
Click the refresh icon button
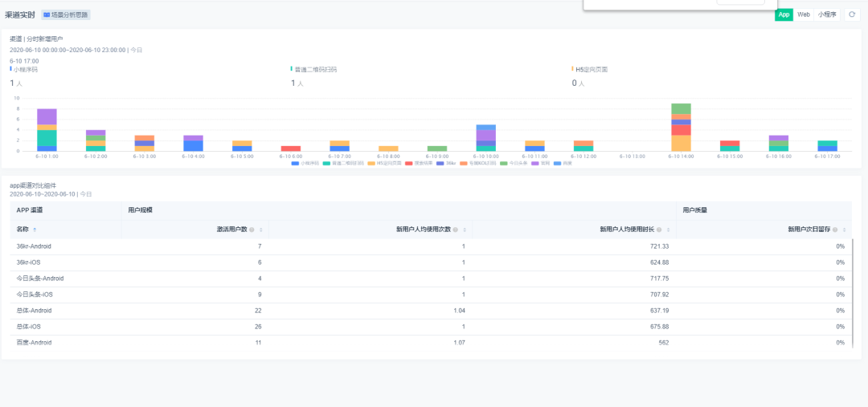[x=852, y=14]
